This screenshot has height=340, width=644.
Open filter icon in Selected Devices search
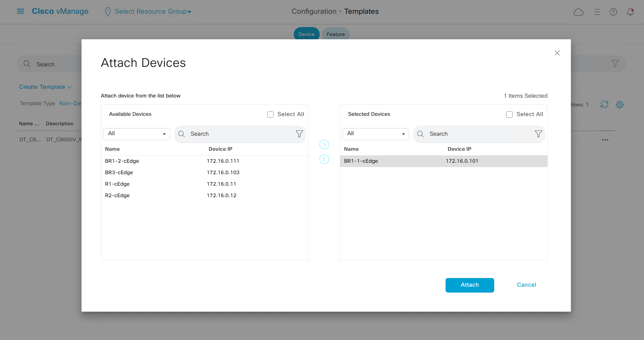pos(538,134)
